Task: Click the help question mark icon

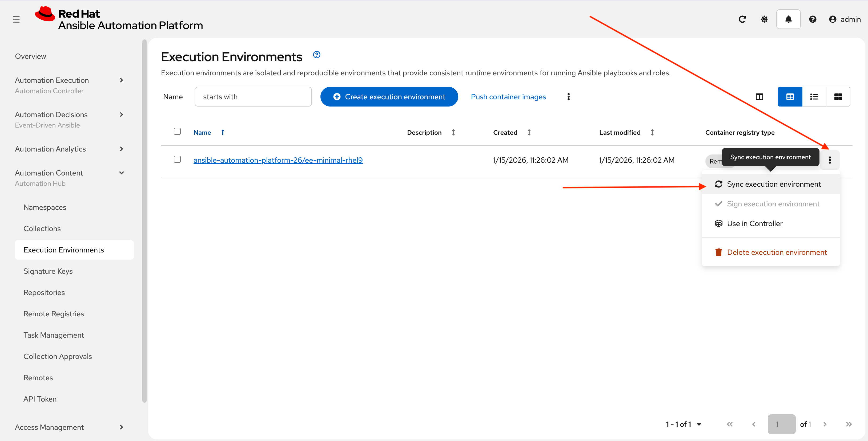Action: coord(813,19)
